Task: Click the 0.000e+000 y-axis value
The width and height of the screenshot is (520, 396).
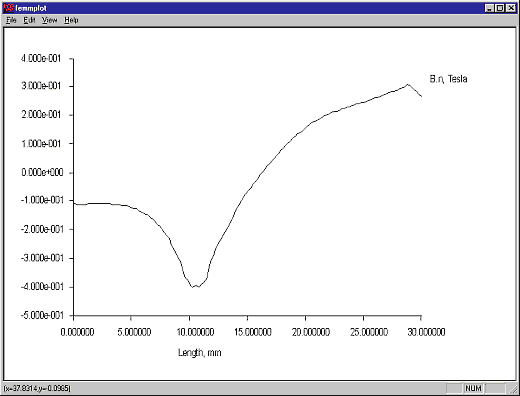Action: (42, 172)
